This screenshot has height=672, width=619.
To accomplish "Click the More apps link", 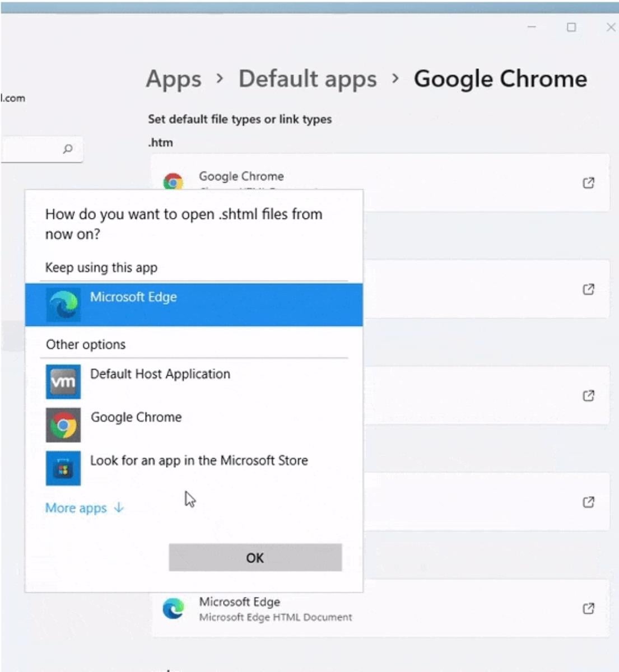I will [76, 508].
